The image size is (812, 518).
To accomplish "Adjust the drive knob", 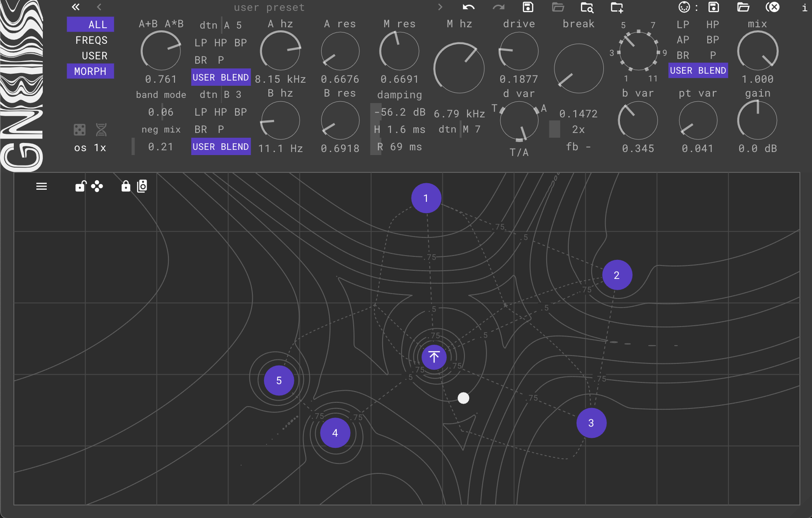I will [519, 51].
